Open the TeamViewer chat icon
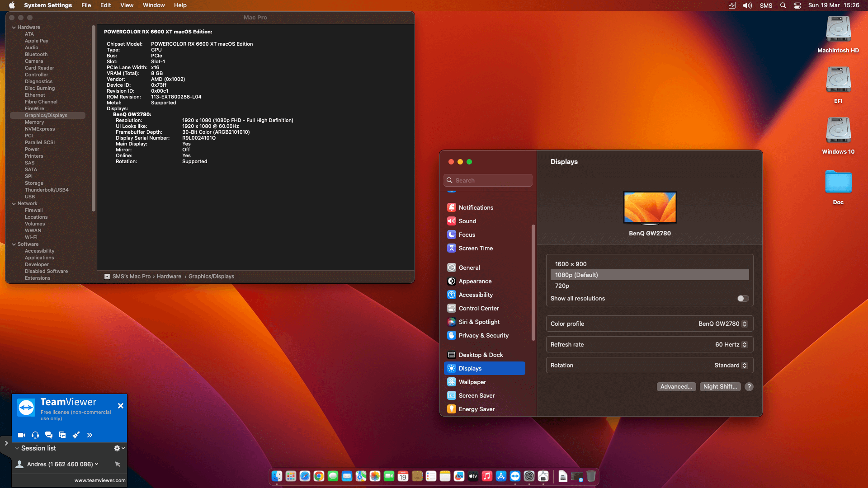The width and height of the screenshot is (868, 488). click(48, 435)
